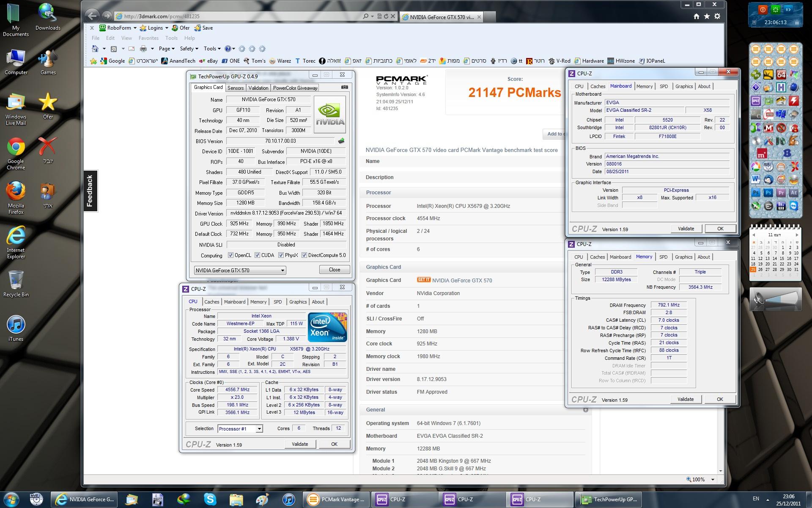Open the Safety dropdown menu

pyautogui.click(x=189, y=49)
